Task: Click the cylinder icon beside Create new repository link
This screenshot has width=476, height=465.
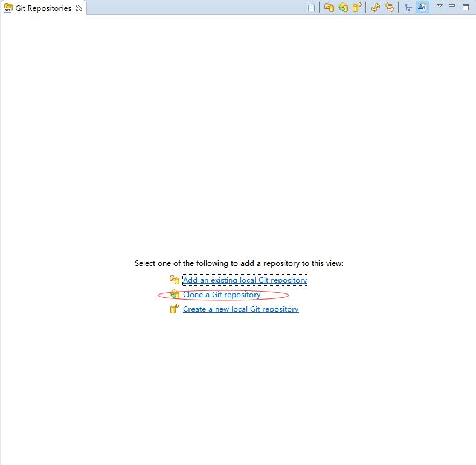Action: pyautogui.click(x=175, y=309)
